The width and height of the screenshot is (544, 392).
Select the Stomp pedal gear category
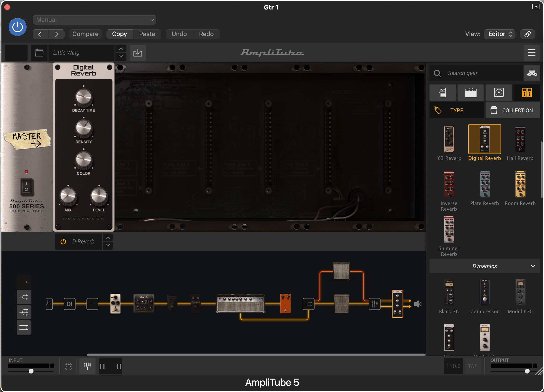point(443,93)
